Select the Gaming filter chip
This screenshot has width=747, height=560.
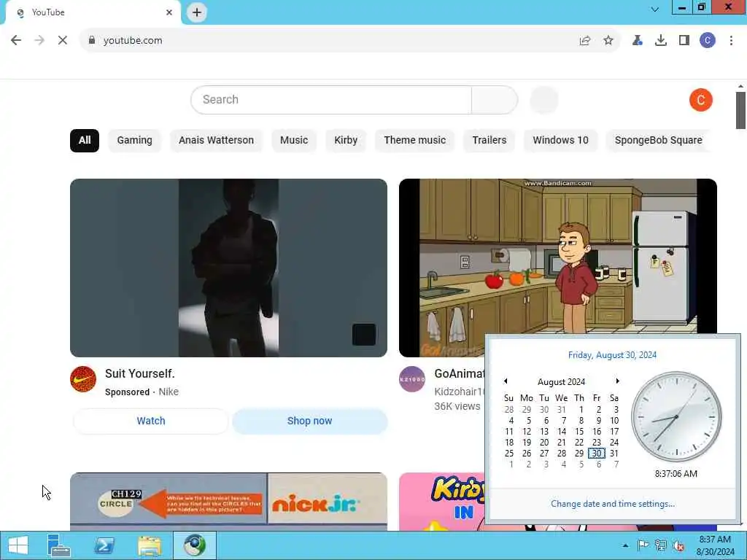tap(135, 141)
